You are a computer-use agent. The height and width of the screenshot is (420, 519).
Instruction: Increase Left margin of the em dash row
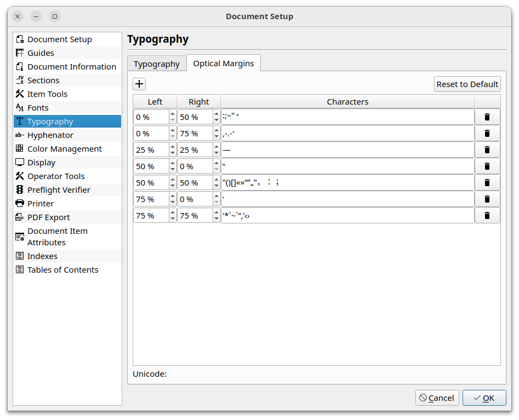173,147
